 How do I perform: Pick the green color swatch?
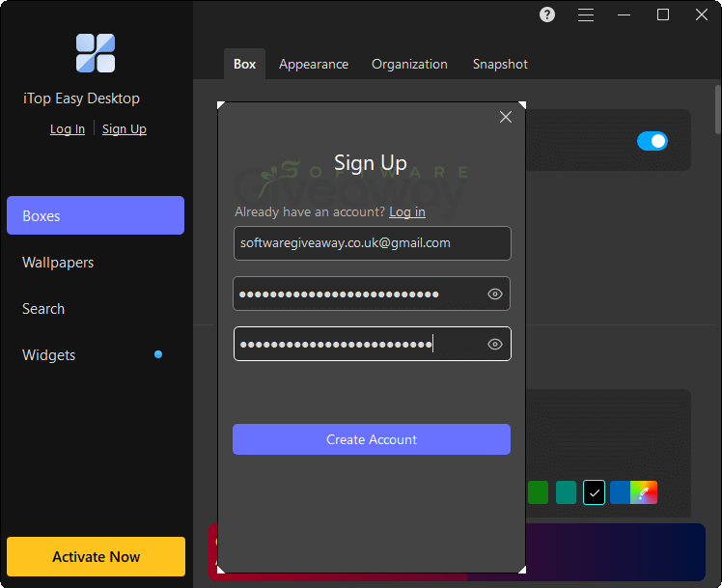point(538,492)
